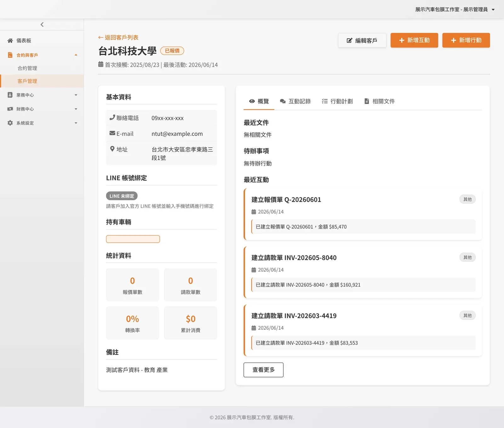The width and height of the screenshot is (504, 428).
Task: Open 合約管理 submenu item
Action: click(42, 68)
